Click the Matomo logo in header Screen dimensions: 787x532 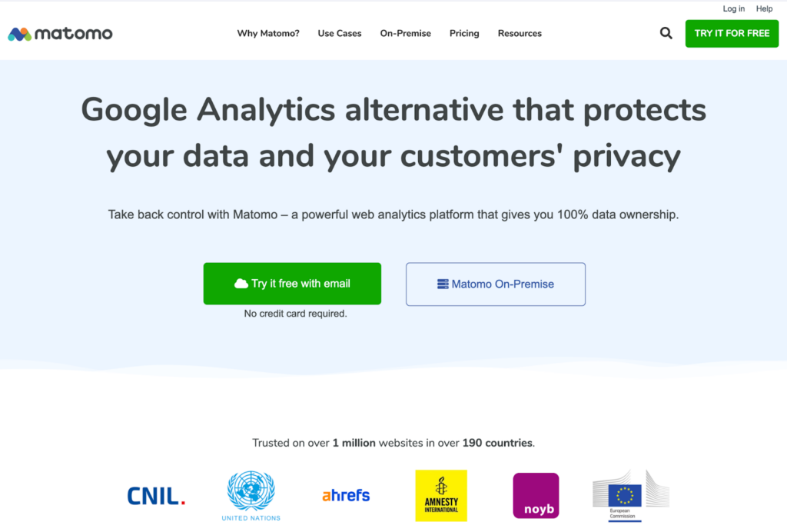click(60, 34)
